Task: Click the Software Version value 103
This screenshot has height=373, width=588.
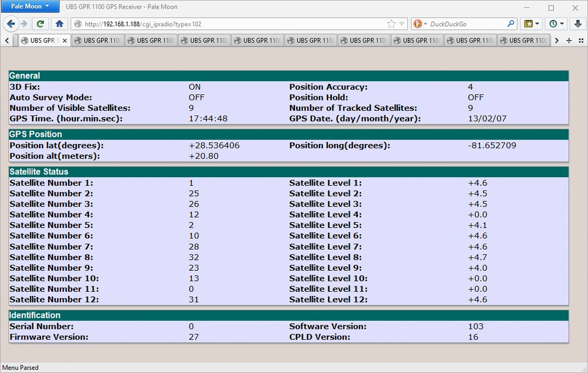Action: [476, 326]
